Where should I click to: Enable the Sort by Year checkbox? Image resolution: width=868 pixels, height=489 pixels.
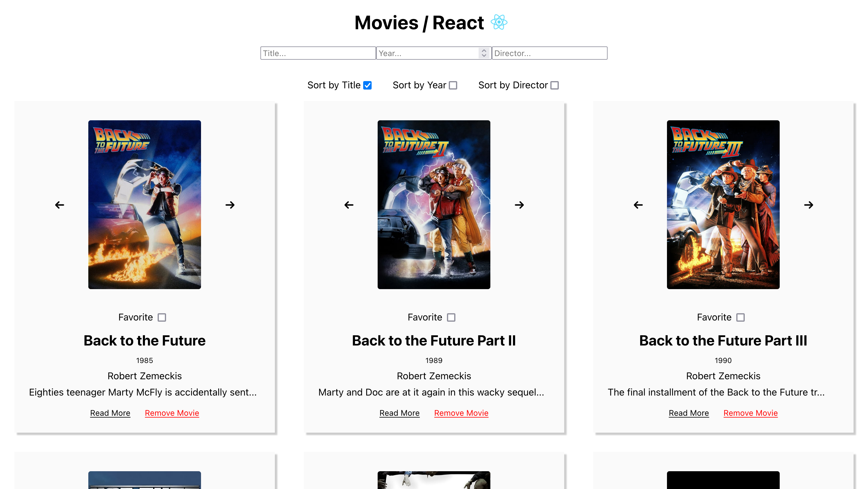(x=453, y=86)
